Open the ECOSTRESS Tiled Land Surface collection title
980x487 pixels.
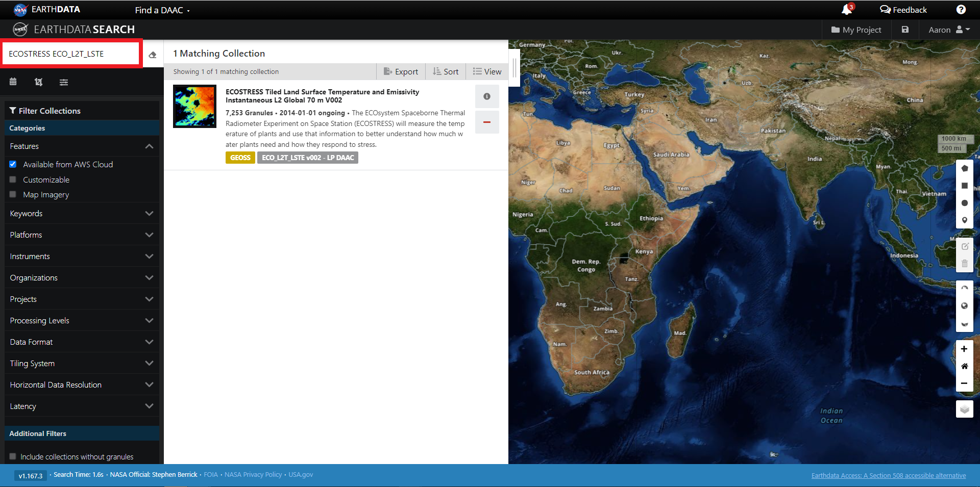(323, 96)
